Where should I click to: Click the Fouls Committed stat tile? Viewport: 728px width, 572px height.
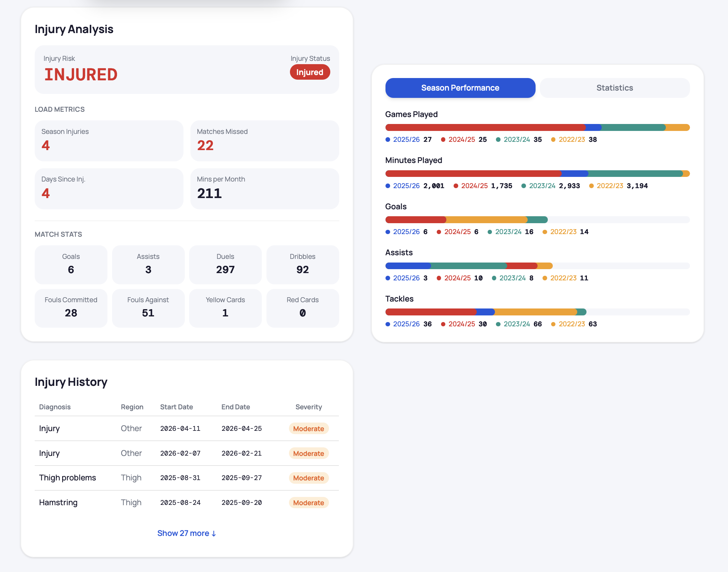pos(71,308)
